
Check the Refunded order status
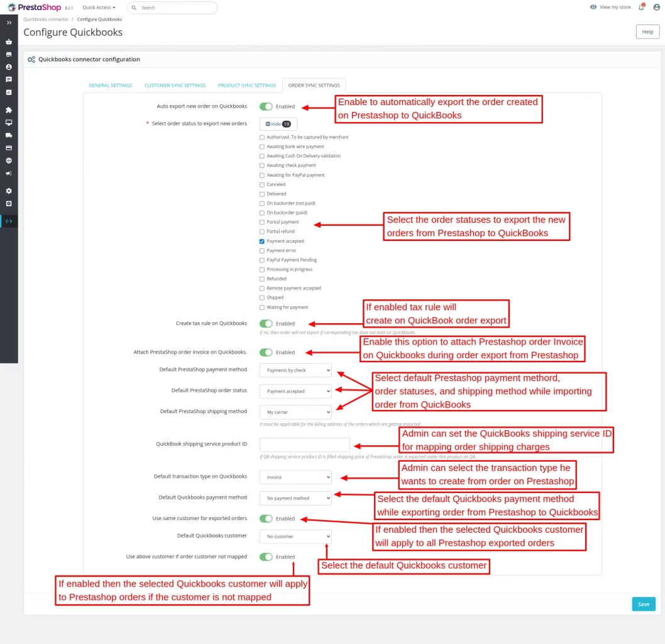pyautogui.click(x=261, y=279)
